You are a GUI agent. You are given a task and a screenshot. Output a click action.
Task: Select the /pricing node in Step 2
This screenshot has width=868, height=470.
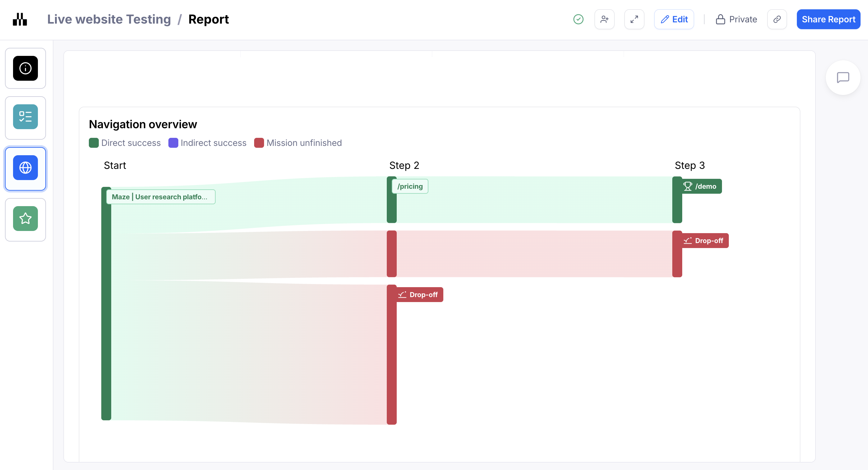[x=410, y=186]
